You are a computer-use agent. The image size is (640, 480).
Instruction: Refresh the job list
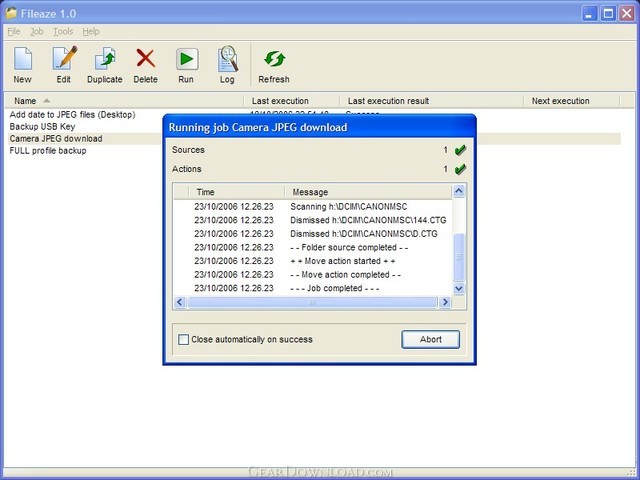(x=274, y=65)
